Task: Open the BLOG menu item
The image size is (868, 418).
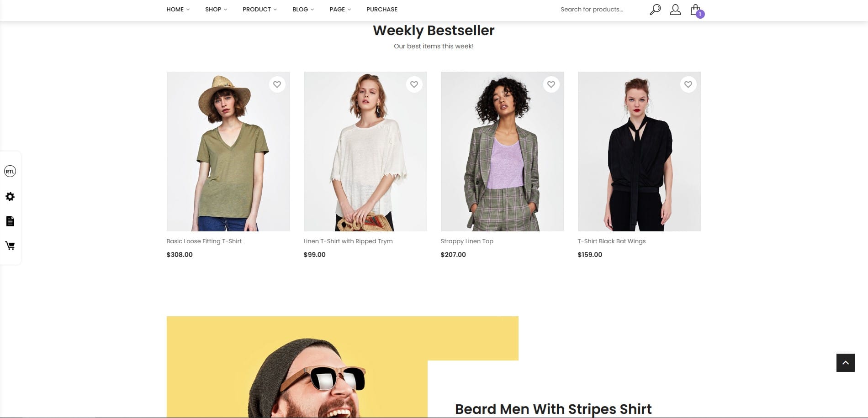Action: tap(303, 10)
